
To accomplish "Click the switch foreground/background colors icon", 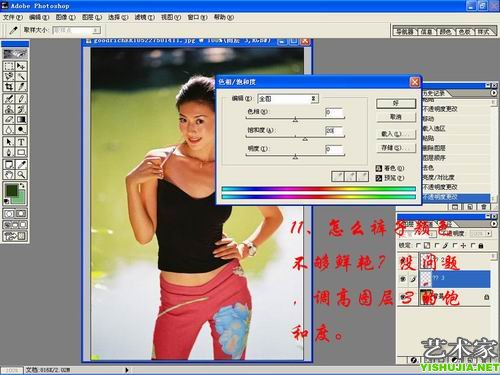I will [22, 185].
